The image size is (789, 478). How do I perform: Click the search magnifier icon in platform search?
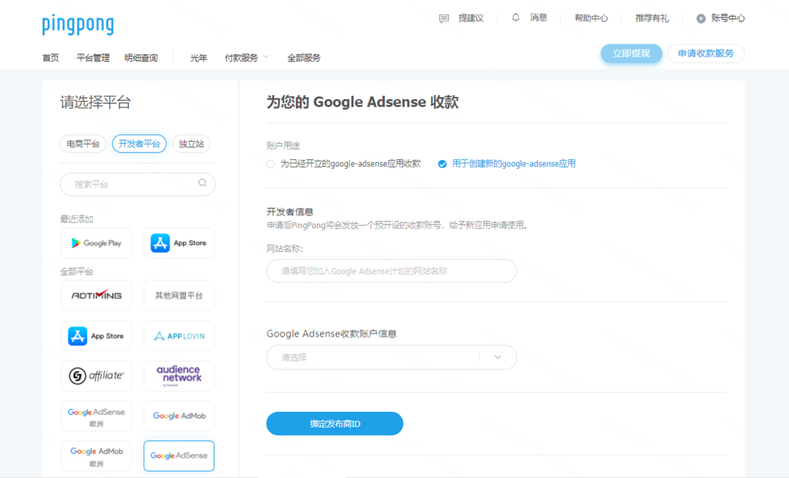[x=202, y=183]
